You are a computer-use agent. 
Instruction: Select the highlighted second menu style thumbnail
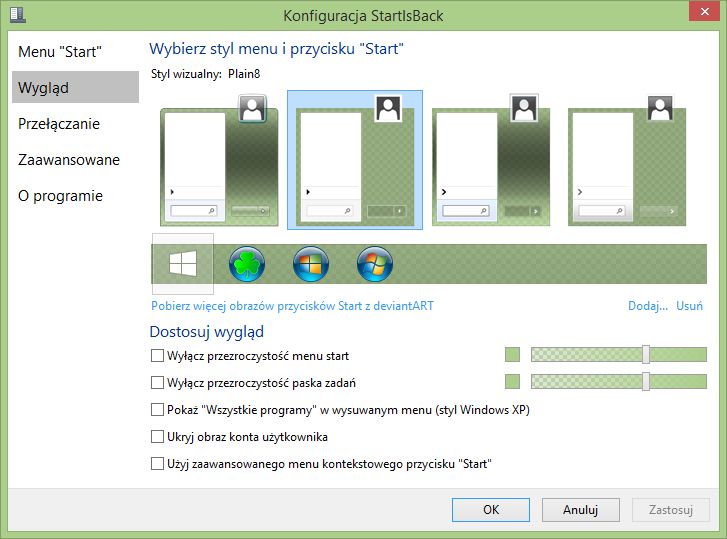355,160
